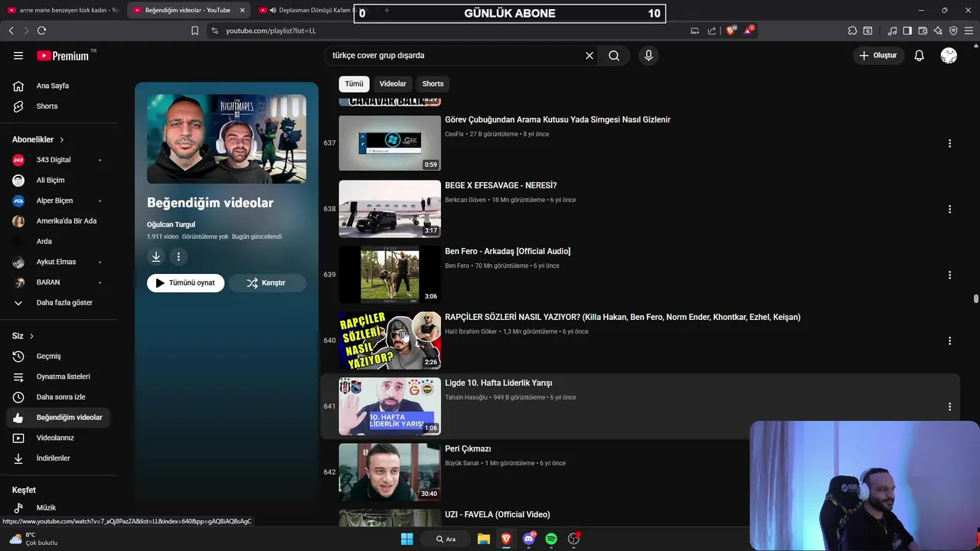Open browser extensions puzzle icon
This screenshot has width=980, height=551.
[852, 31]
